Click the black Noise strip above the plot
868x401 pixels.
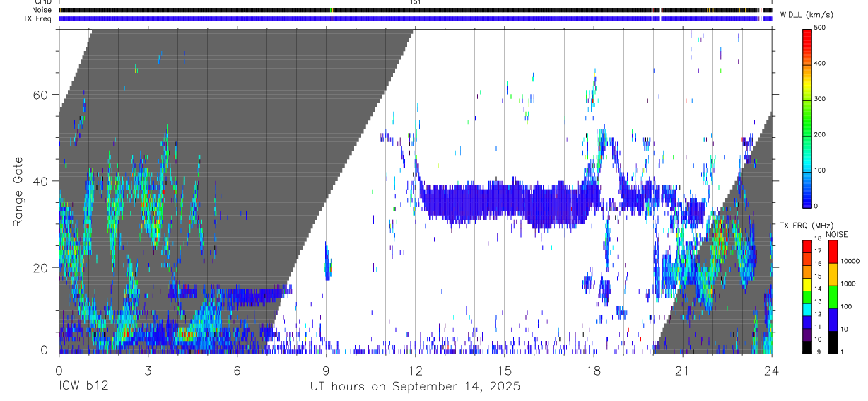coord(416,10)
